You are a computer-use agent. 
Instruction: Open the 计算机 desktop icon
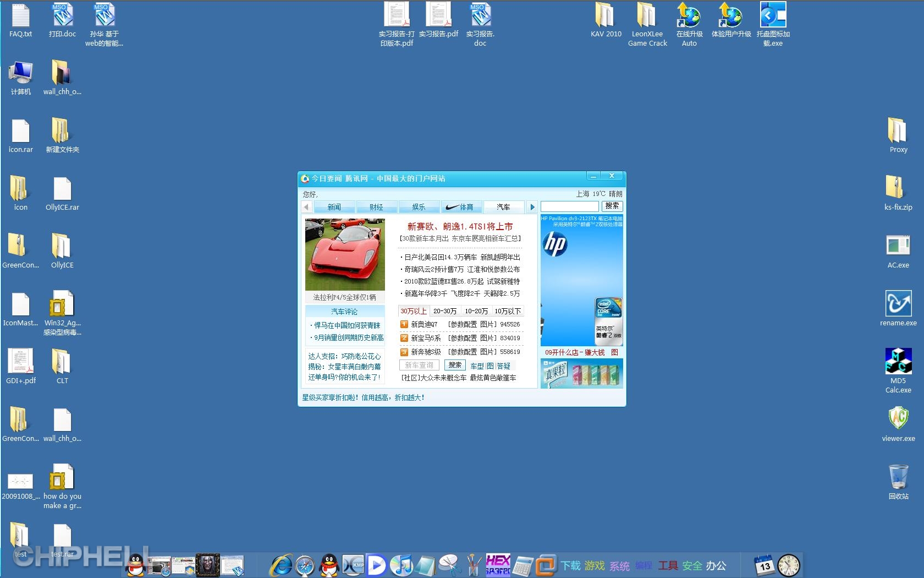pyautogui.click(x=20, y=78)
